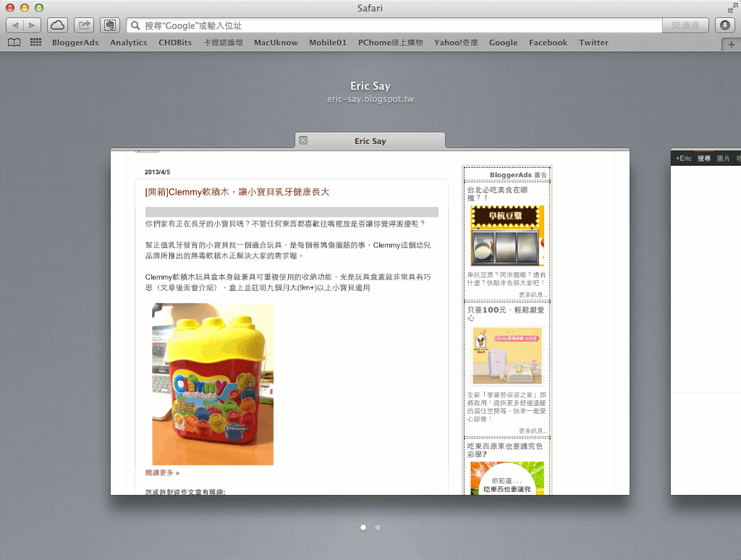Show the Downloads button
741x560 pixels.
[725, 25]
